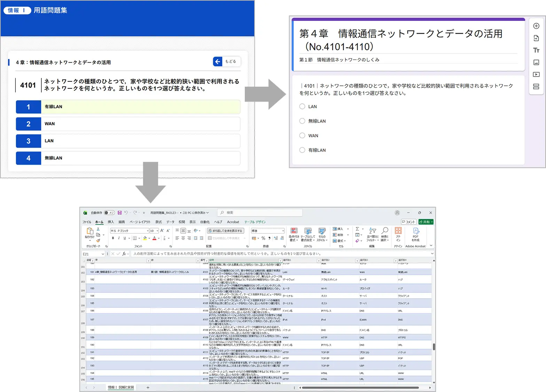
Task: Select the 無線LAN radio button in the form
Action: click(x=302, y=121)
